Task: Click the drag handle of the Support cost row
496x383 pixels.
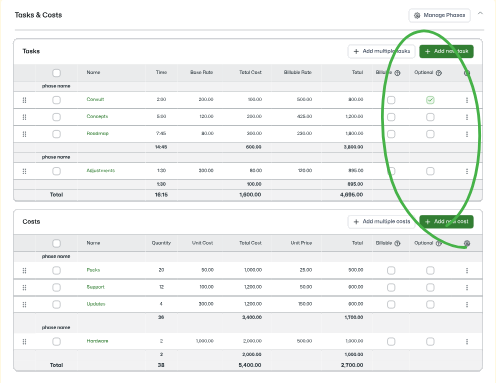Action: point(24,287)
